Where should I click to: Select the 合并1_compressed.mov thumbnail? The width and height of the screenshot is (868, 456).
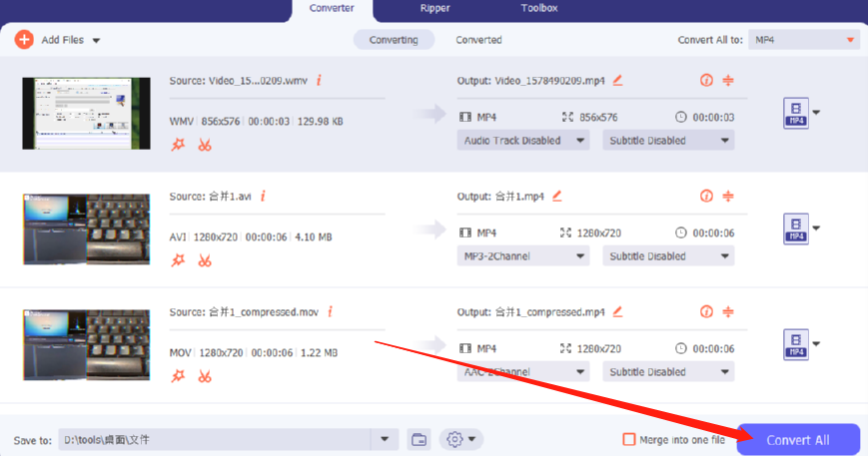click(86, 345)
